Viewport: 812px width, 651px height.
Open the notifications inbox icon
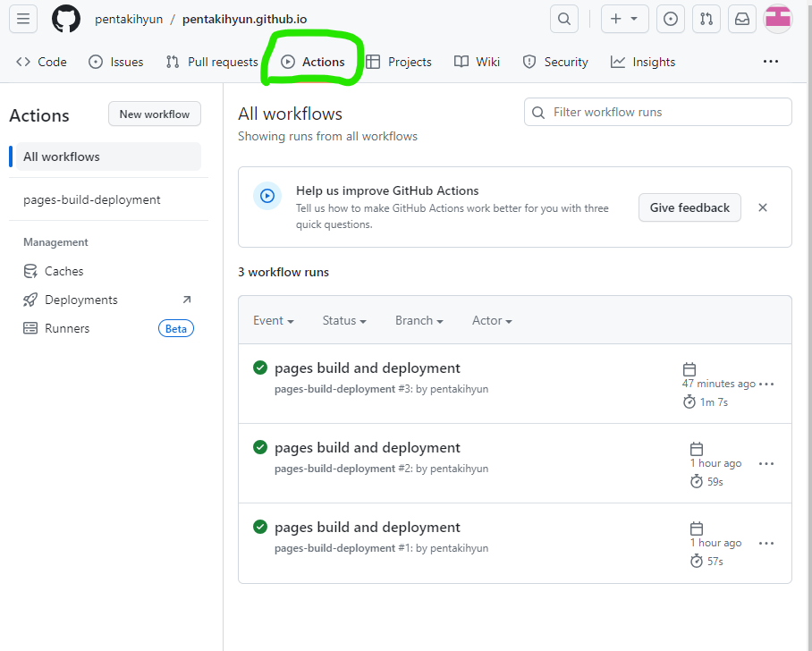742,19
